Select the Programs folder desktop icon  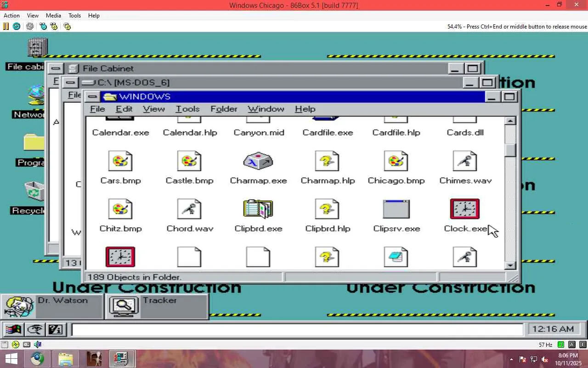click(34, 143)
